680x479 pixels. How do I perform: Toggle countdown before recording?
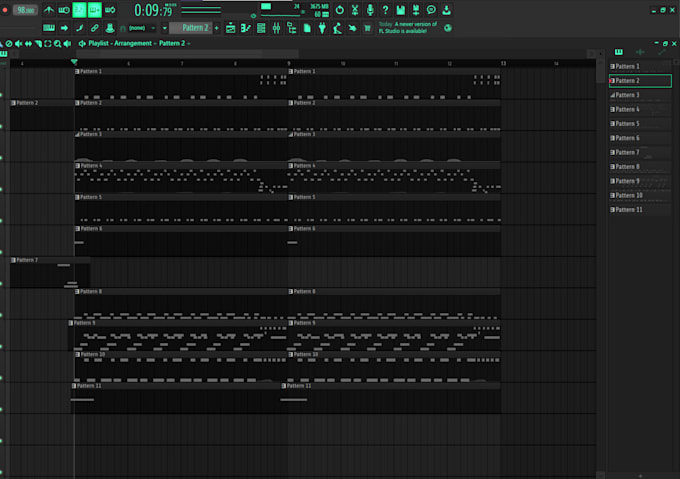[79, 10]
